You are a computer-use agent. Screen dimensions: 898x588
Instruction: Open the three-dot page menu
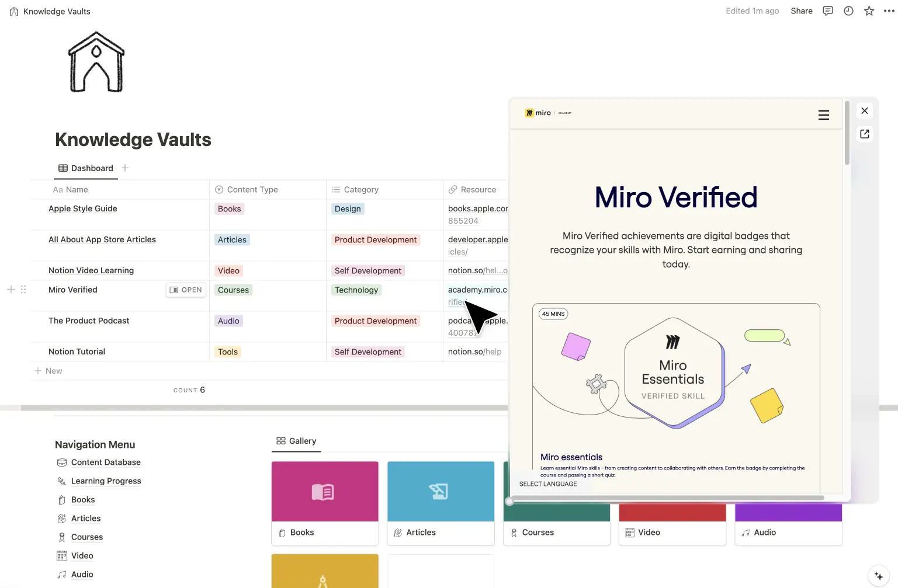pos(889,11)
